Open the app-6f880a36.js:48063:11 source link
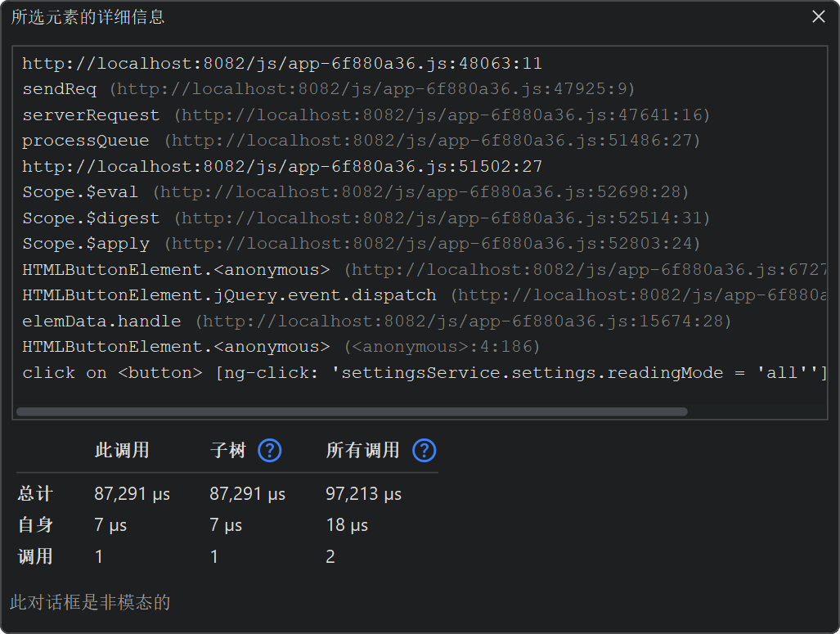The image size is (840, 634). point(282,64)
